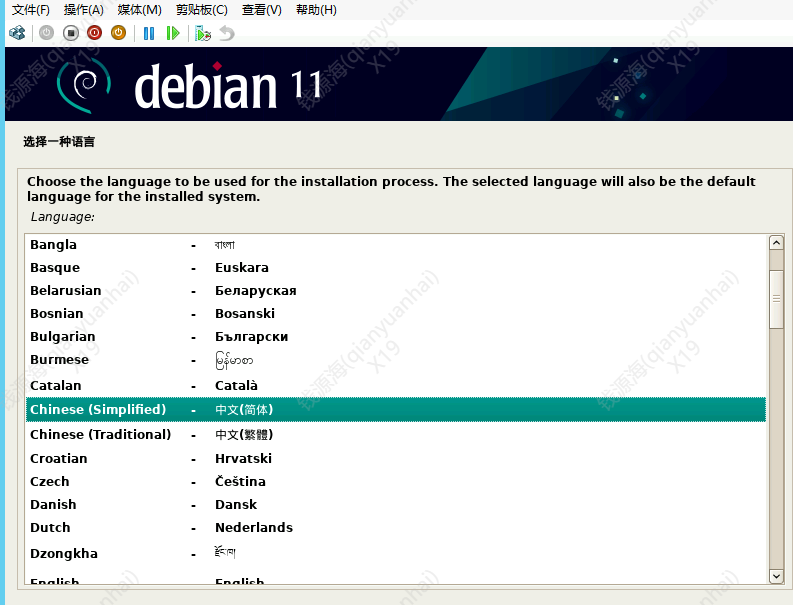Click the Revert arrow icon
The image size is (793, 605).
tap(227, 33)
